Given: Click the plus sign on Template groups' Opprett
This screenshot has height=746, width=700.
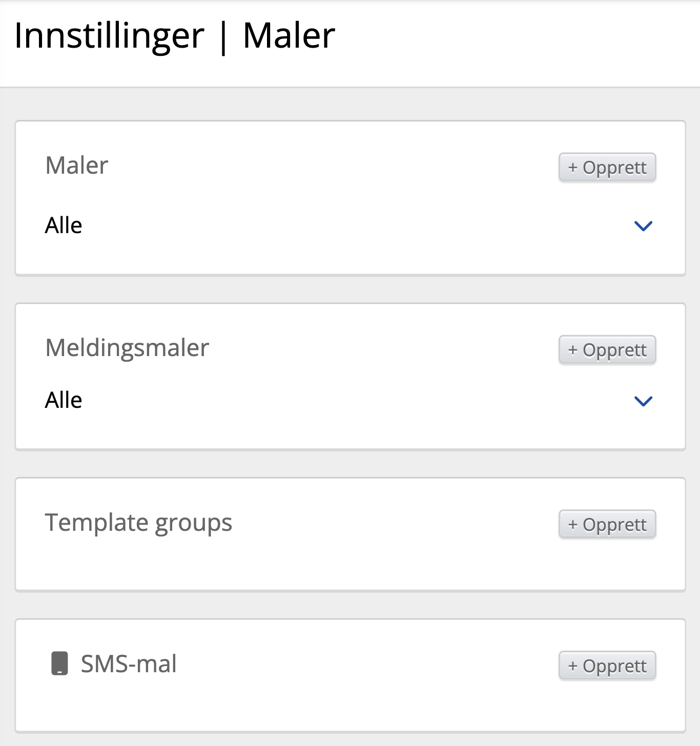Looking at the screenshot, I should click(573, 525).
